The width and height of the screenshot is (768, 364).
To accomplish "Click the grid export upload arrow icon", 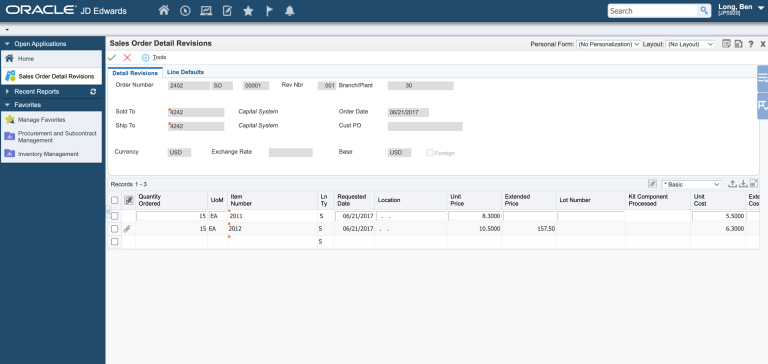I will click(732, 184).
